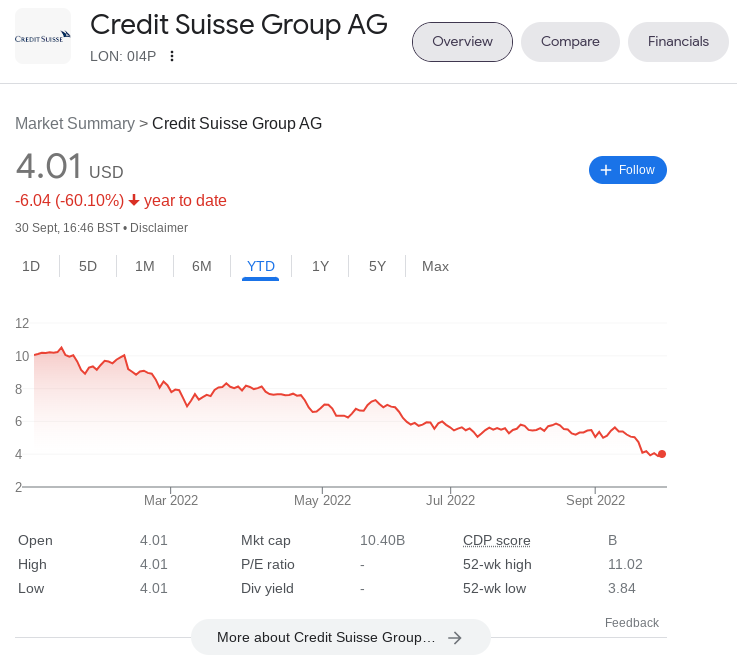737x670 pixels.
Task: Switch chart to 1Y range
Action: pyautogui.click(x=320, y=266)
